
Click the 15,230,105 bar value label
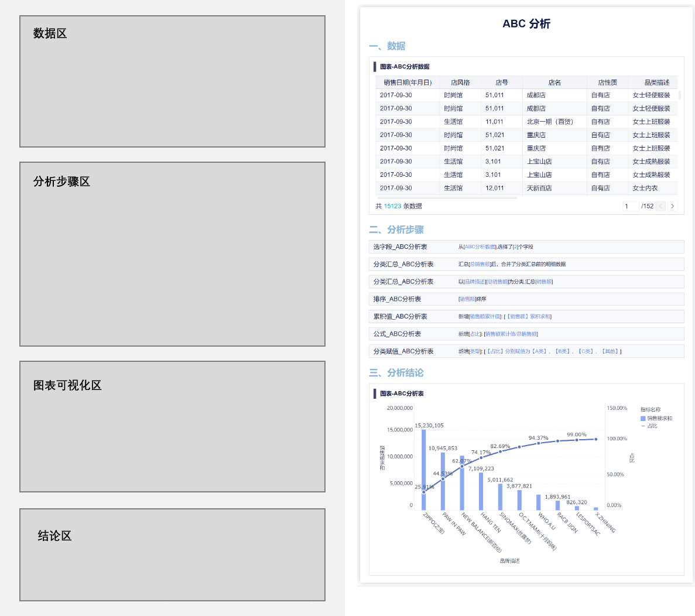coord(429,426)
